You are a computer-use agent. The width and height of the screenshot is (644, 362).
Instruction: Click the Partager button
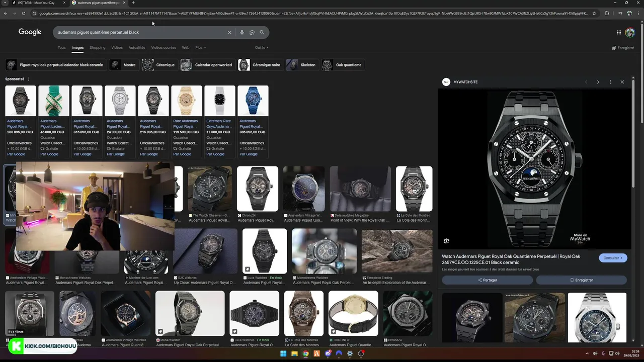click(x=487, y=280)
